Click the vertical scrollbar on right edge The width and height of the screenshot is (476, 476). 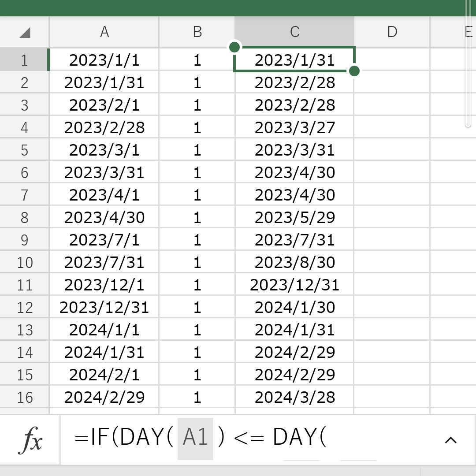[468, 63]
